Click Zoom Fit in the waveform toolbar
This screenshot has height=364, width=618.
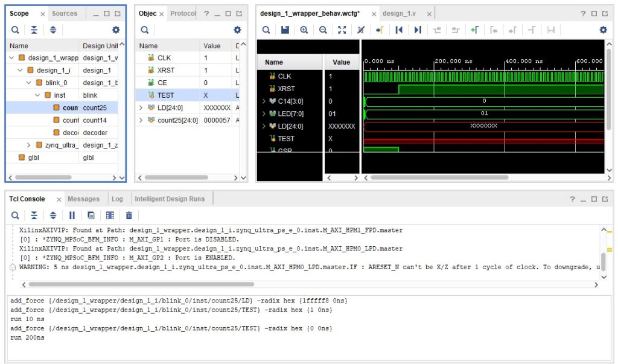[342, 30]
